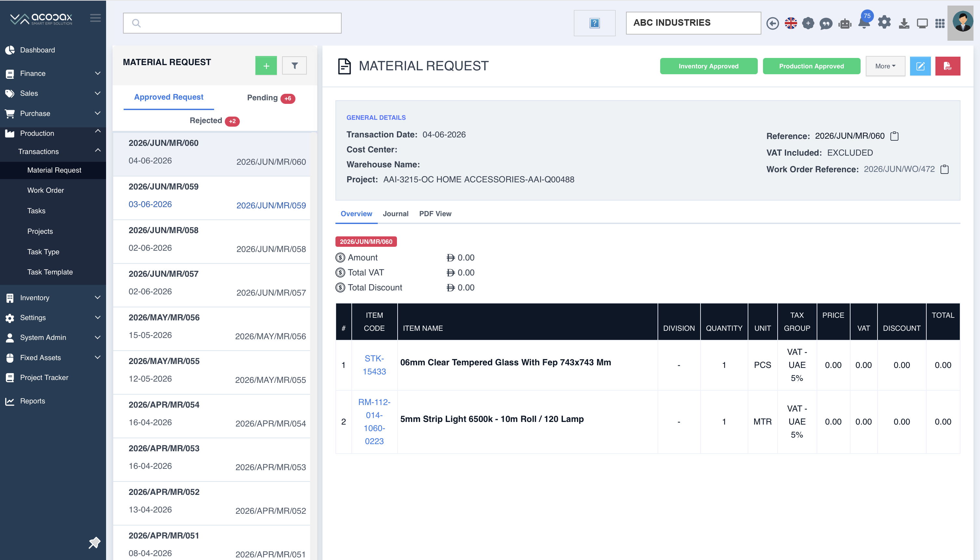
Task: Click the green add material request button
Action: click(x=266, y=66)
